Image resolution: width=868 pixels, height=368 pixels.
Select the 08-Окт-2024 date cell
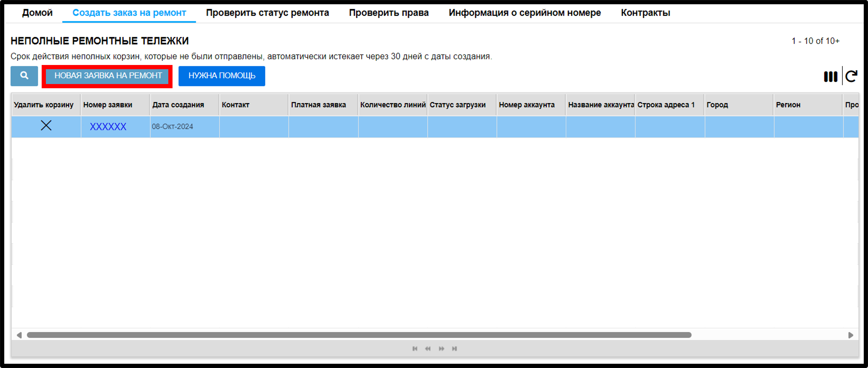coord(185,127)
